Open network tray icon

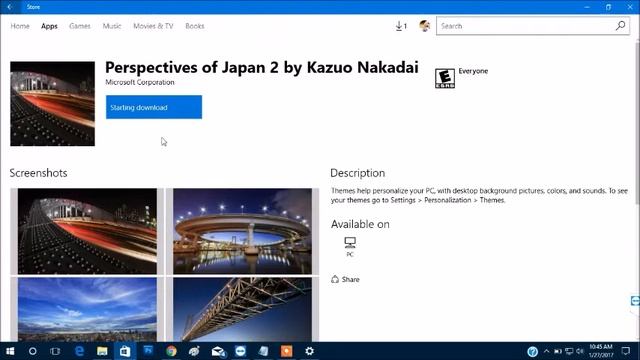click(x=569, y=351)
